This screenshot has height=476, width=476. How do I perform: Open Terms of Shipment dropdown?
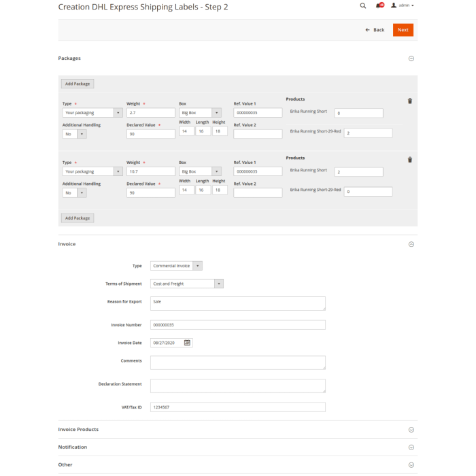pos(187,284)
